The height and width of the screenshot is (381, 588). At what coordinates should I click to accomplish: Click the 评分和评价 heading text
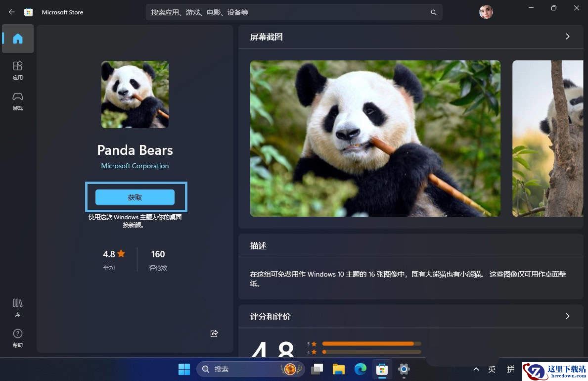pyautogui.click(x=271, y=317)
